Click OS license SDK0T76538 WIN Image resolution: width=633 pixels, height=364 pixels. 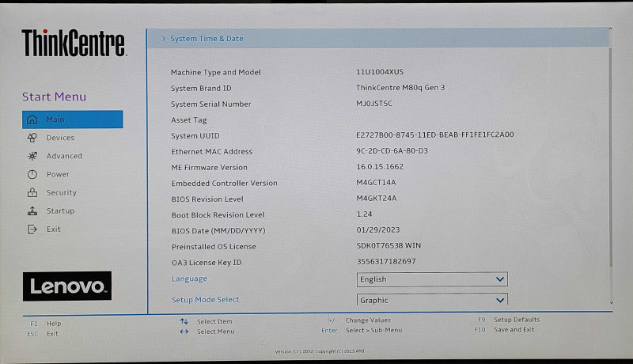389,245
